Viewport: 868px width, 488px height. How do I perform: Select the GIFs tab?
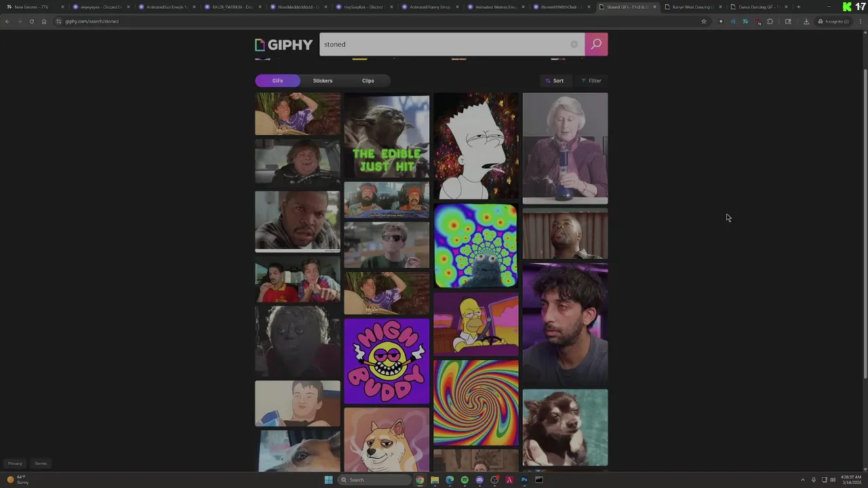point(277,81)
